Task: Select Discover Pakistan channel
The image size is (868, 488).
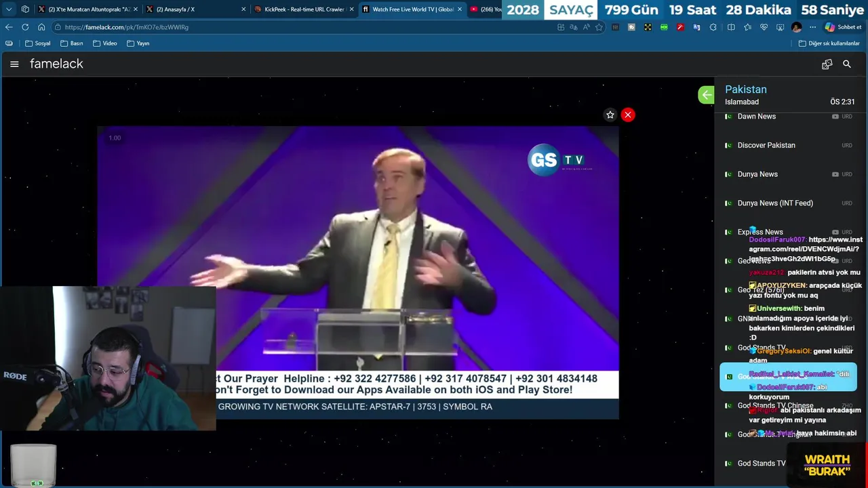Action: [x=789, y=145]
